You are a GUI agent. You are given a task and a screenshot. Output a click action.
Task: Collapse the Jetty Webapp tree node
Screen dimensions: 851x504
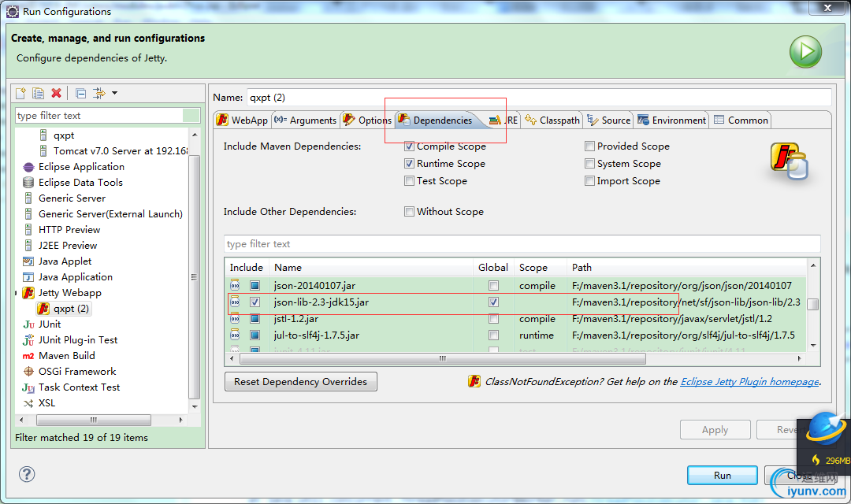pyautogui.click(x=17, y=293)
